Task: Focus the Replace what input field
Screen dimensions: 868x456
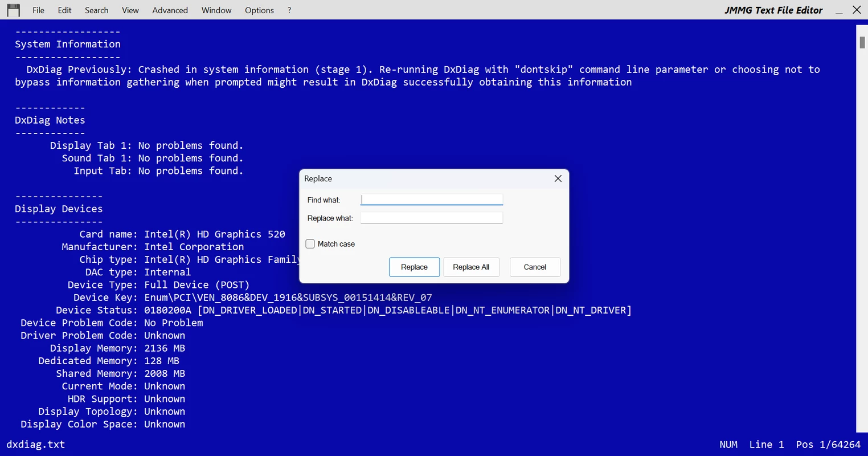Action: point(432,218)
